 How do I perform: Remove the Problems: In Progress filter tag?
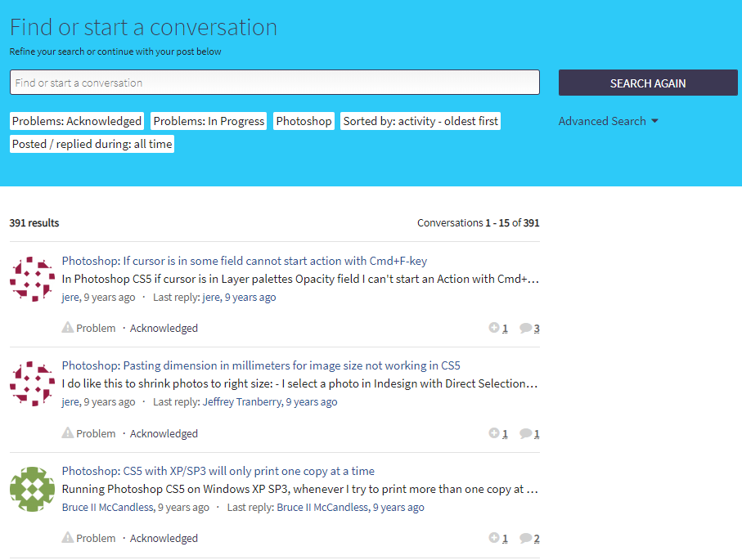tap(209, 121)
